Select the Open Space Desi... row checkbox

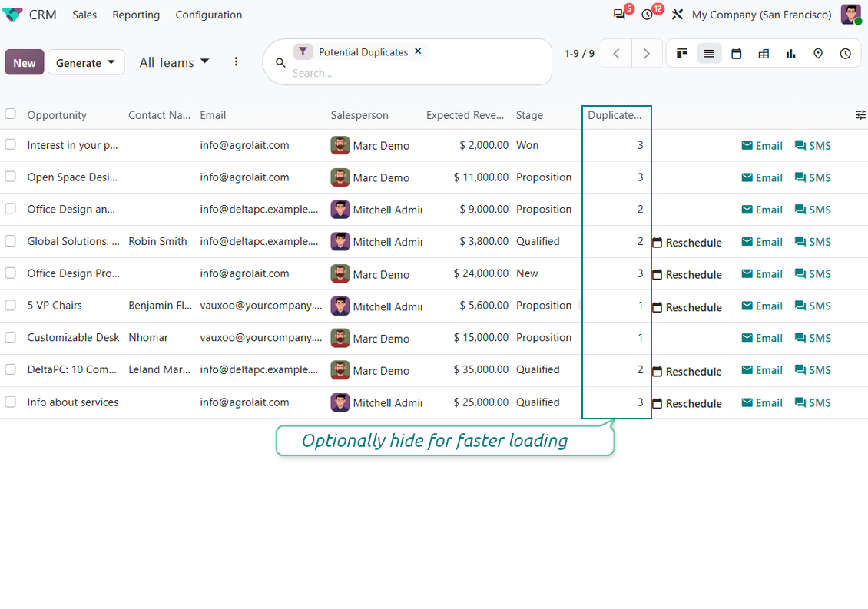click(x=11, y=177)
